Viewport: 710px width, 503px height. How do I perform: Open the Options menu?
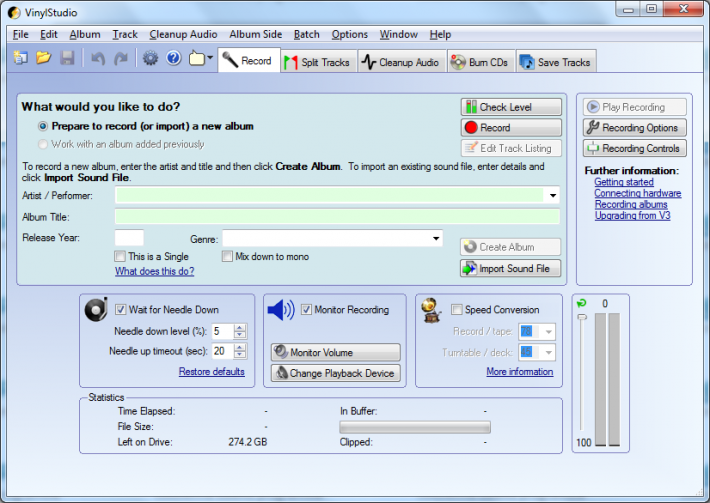[350, 34]
